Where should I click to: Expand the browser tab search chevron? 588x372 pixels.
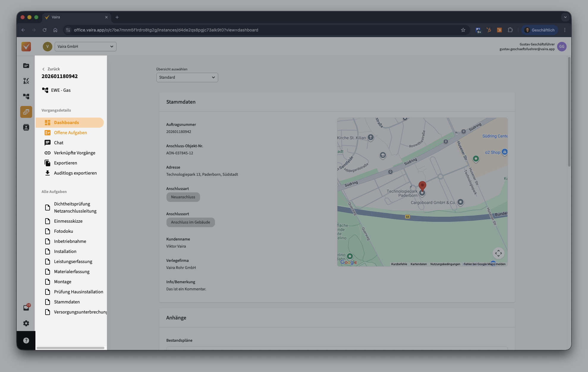click(x=565, y=17)
